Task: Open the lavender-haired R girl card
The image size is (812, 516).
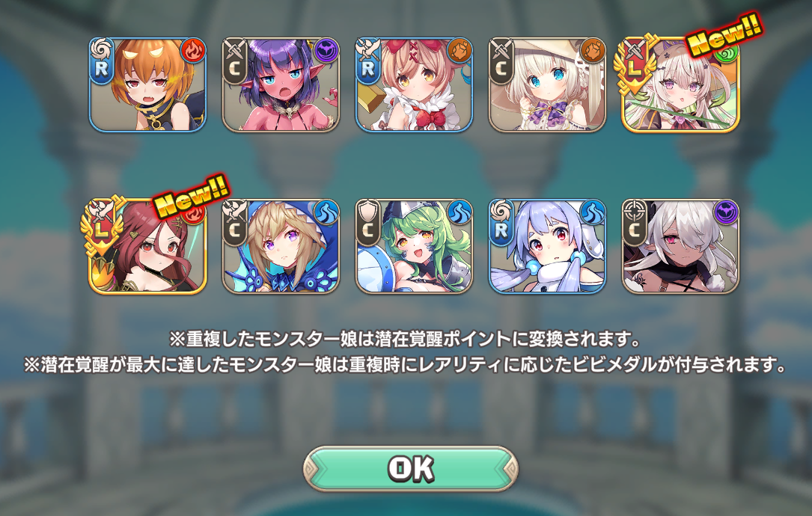Action: coord(547,246)
